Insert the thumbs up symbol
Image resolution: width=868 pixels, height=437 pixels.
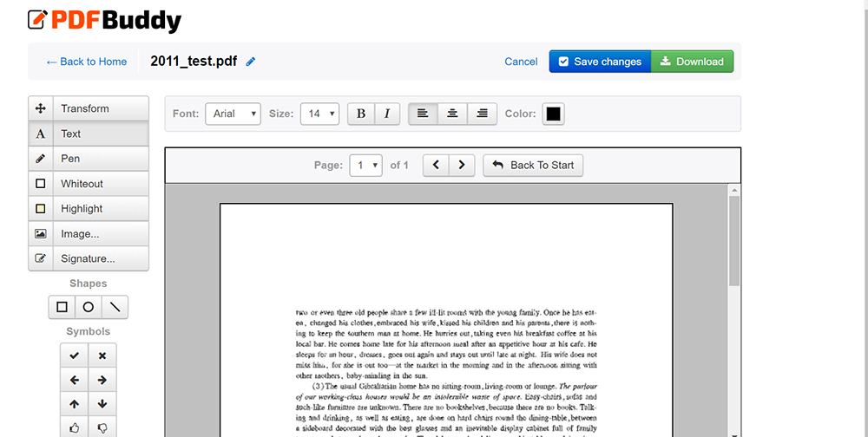[x=75, y=427]
